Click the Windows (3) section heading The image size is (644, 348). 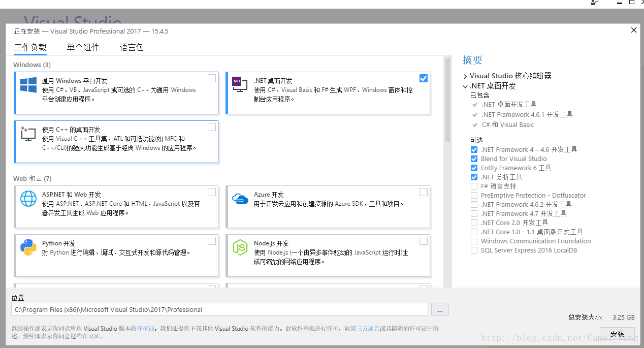tap(32, 65)
